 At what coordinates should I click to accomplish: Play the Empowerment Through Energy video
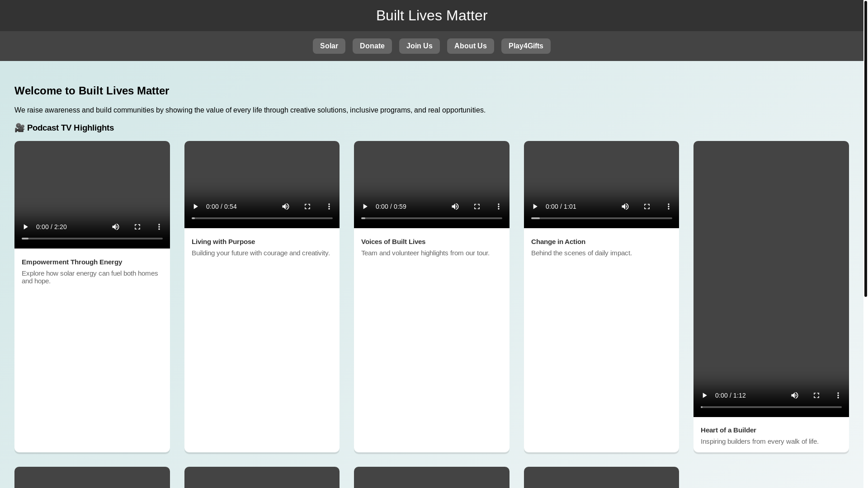(25, 227)
